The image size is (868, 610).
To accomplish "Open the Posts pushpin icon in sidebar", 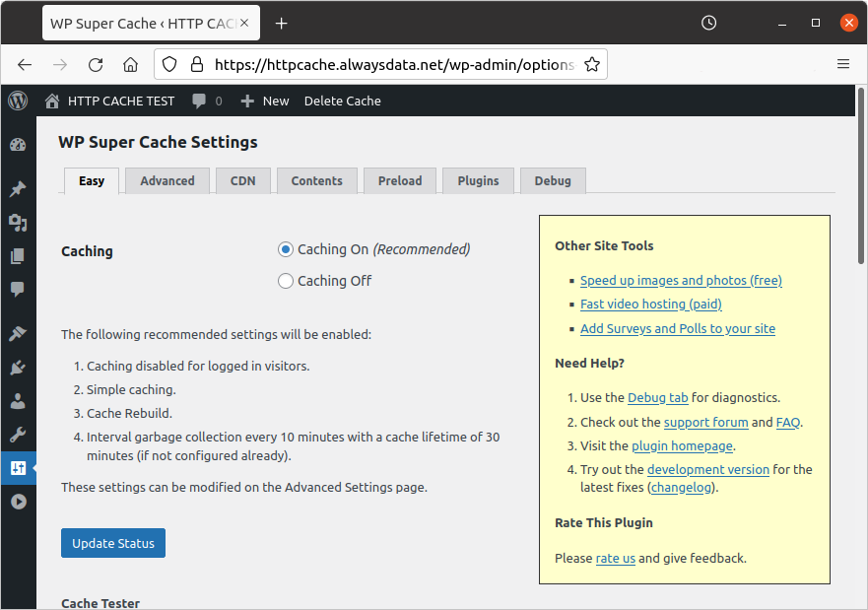I will click(x=18, y=189).
